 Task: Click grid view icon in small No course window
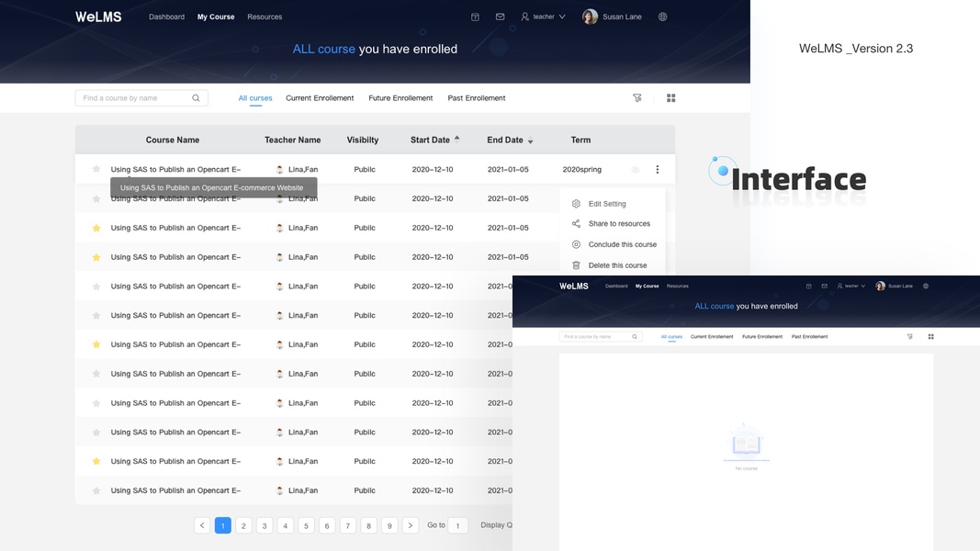point(930,337)
